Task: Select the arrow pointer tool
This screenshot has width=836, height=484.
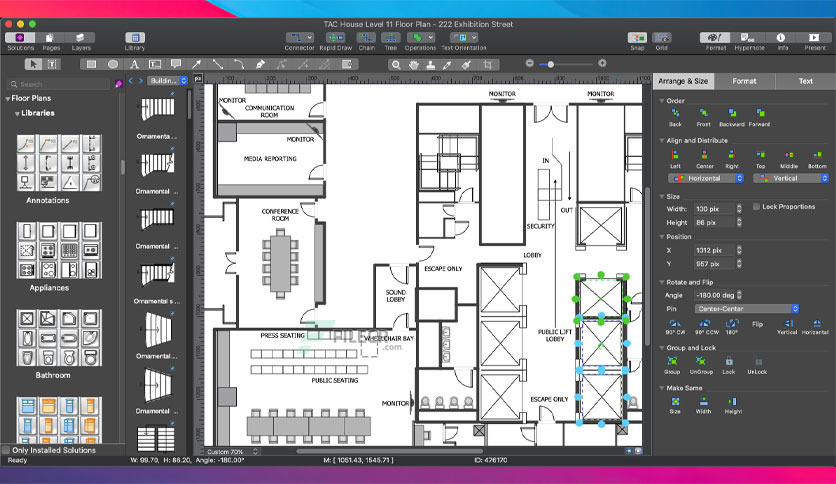Action: (x=34, y=64)
